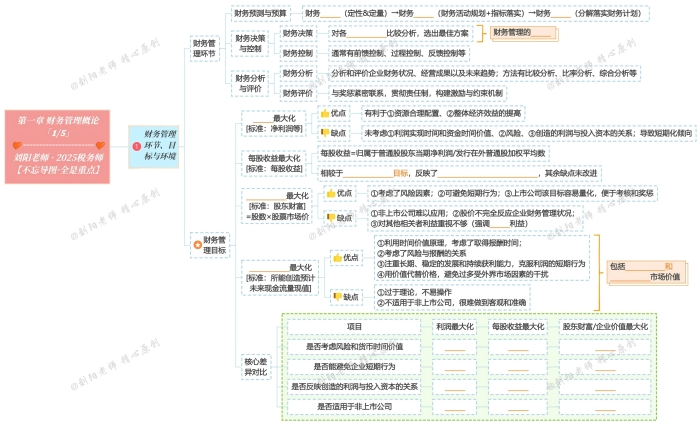The image size is (700, 426).
Task: Click the thumbs-down icon for 未来现金流量现值 branch
Action: [x=337, y=296]
